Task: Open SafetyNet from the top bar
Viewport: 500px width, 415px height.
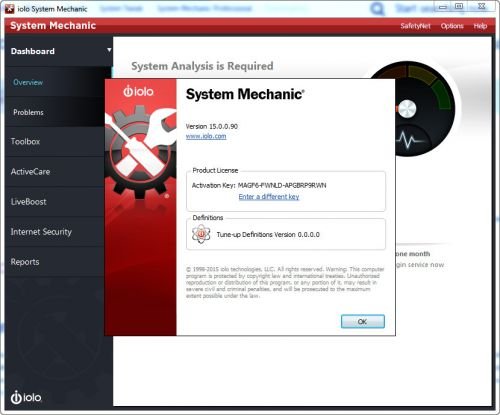Action: (x=415, y=26)
